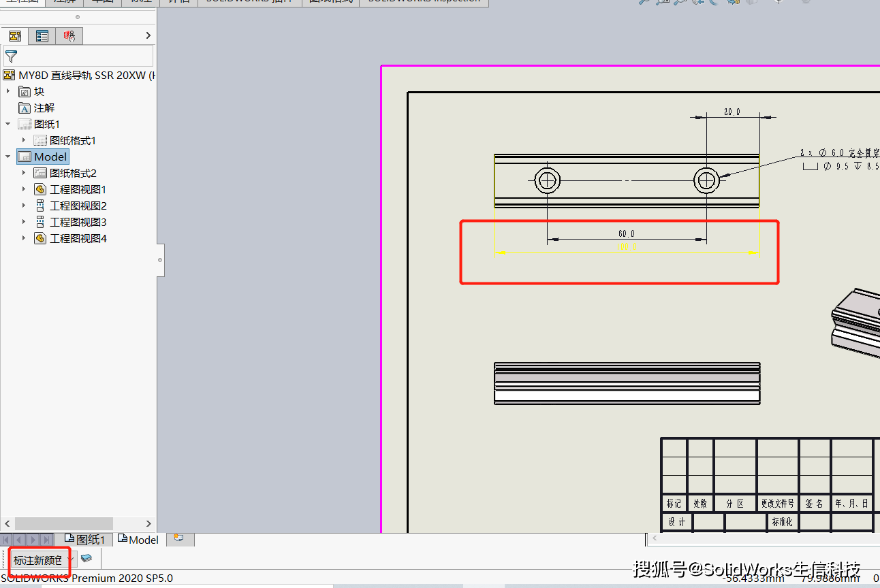Viewport: 880px width, 588px height.
Task: Open the Layer Properties stack icon
Action: pos(87,559)
